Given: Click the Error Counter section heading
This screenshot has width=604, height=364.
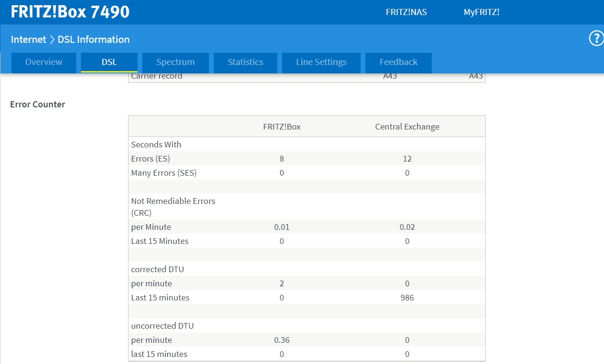Looking at the screenshot, I should (38, 105).
